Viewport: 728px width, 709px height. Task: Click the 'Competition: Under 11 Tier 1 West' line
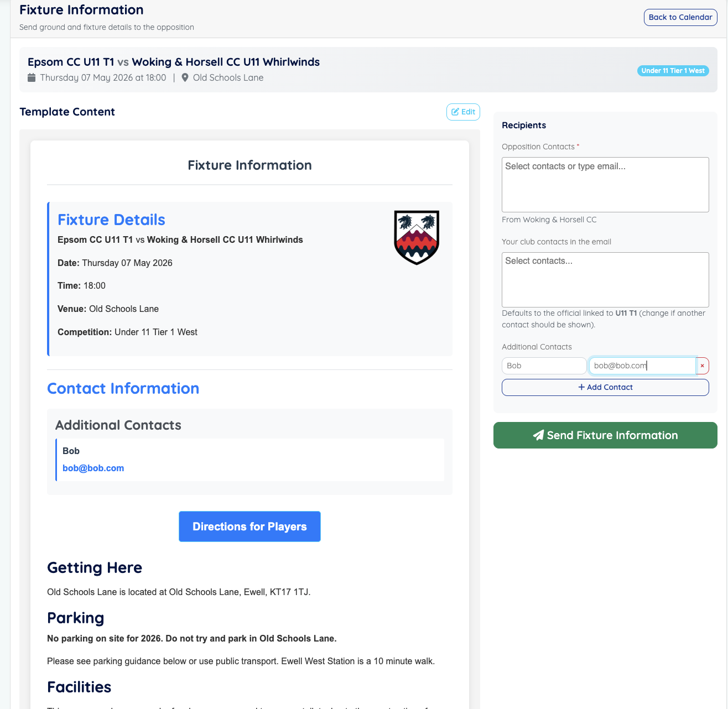point(127,332)
